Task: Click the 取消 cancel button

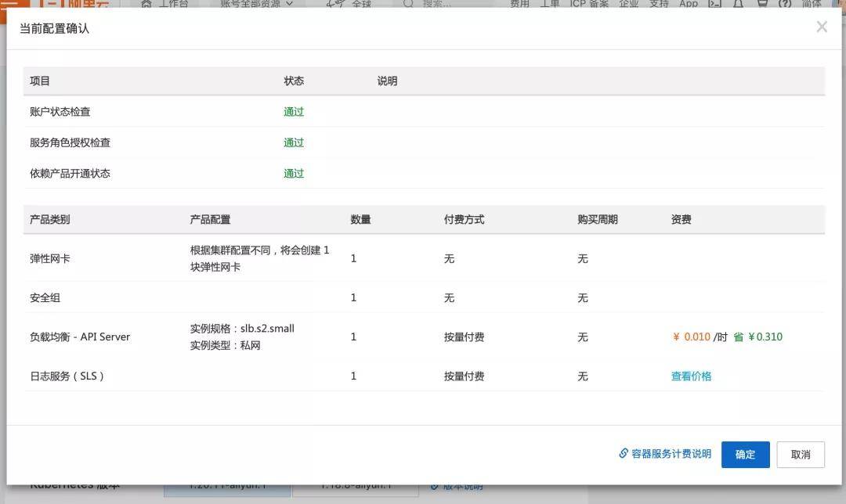Action: tap(800, 455)
